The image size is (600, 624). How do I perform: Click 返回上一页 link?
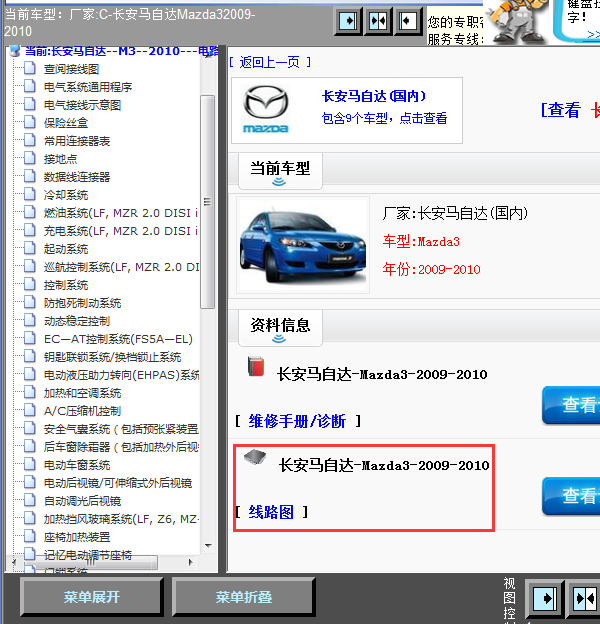pyautogui.click(x=269, y=62)
